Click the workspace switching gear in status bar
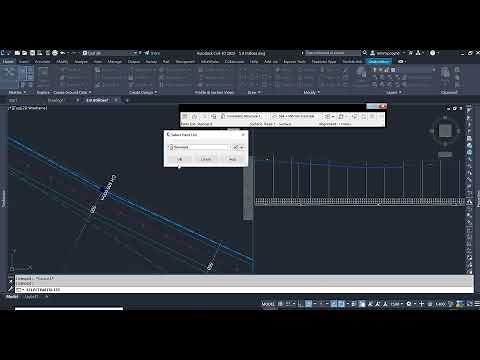The image size is (480, 360). [409, 304]
